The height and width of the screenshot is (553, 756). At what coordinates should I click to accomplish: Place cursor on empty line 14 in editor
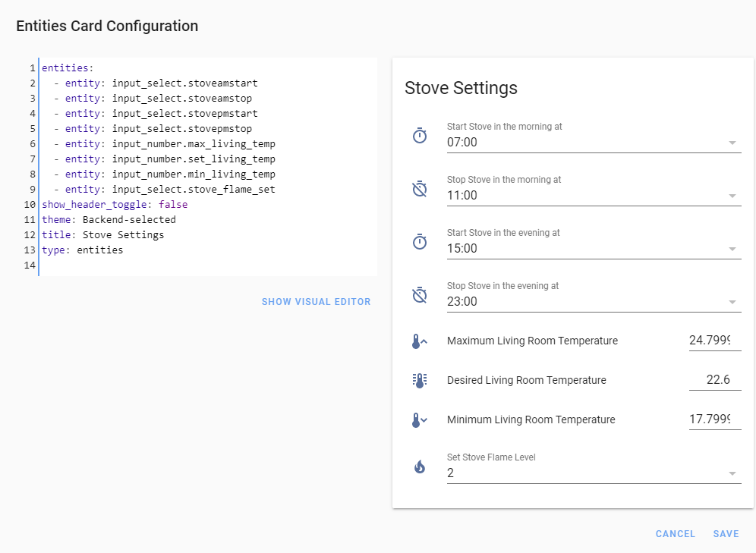click(x=207, y=266)
